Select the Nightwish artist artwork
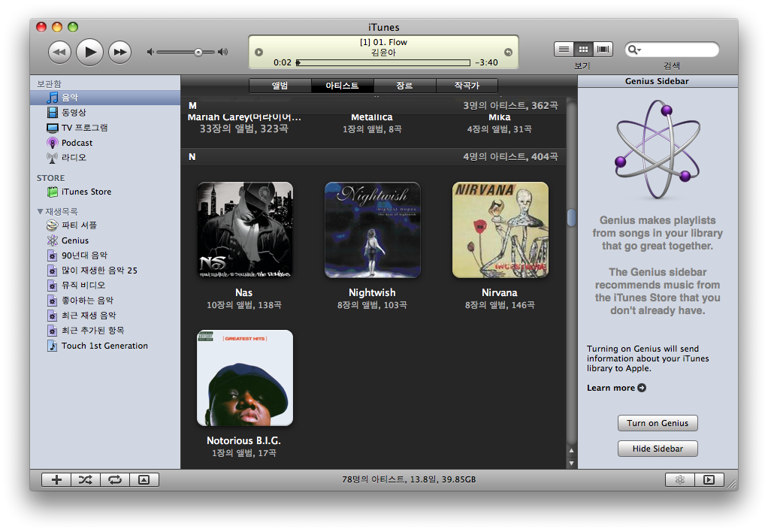The width and height of the screenshot is (768, 532). 372,230
